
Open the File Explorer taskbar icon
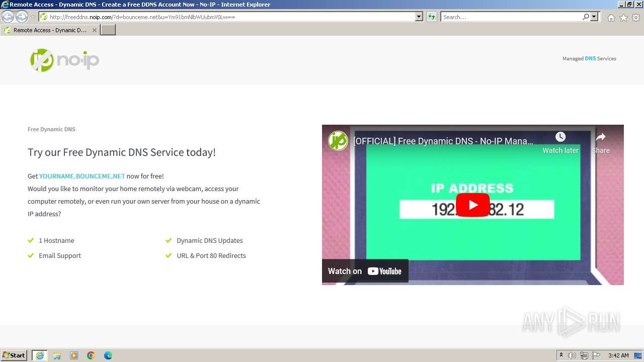coord(57,355)
